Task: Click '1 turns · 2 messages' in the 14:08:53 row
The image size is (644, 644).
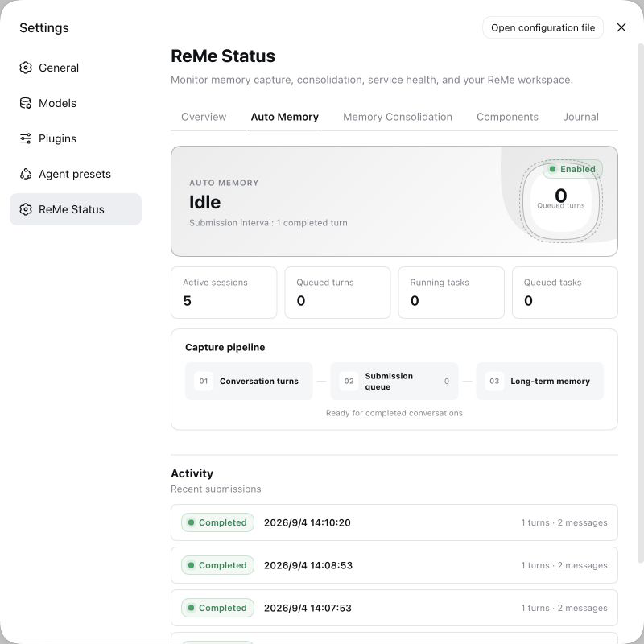Action: [564, 565]
